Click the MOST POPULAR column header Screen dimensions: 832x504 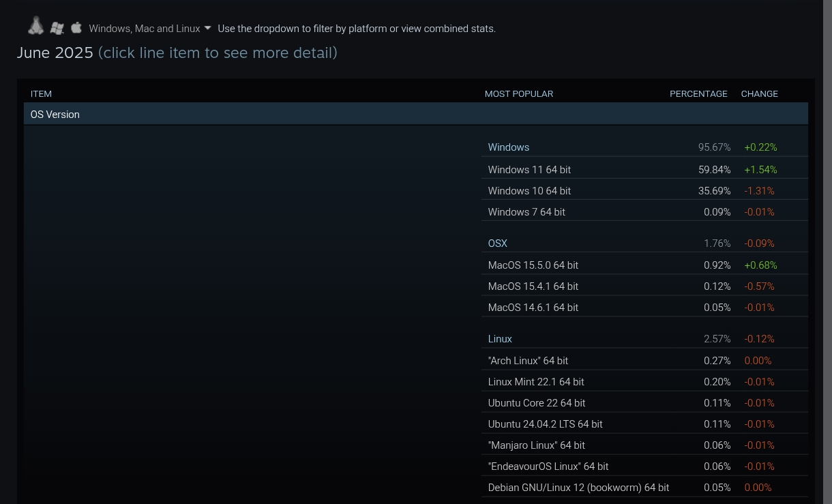[x=518, y=93]
